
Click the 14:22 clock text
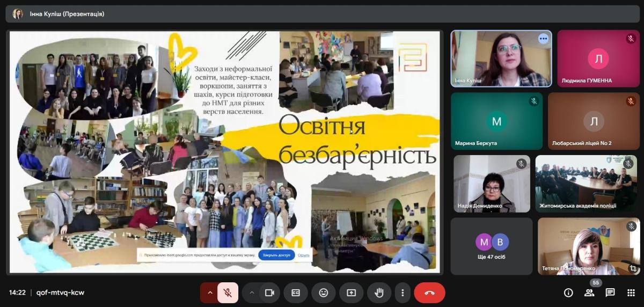pos(17,293)
